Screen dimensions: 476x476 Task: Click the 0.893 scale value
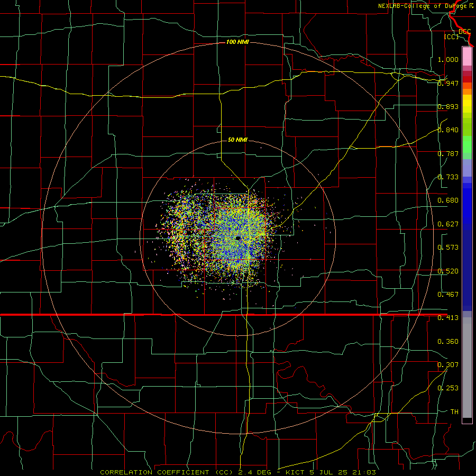coord(448,106)
